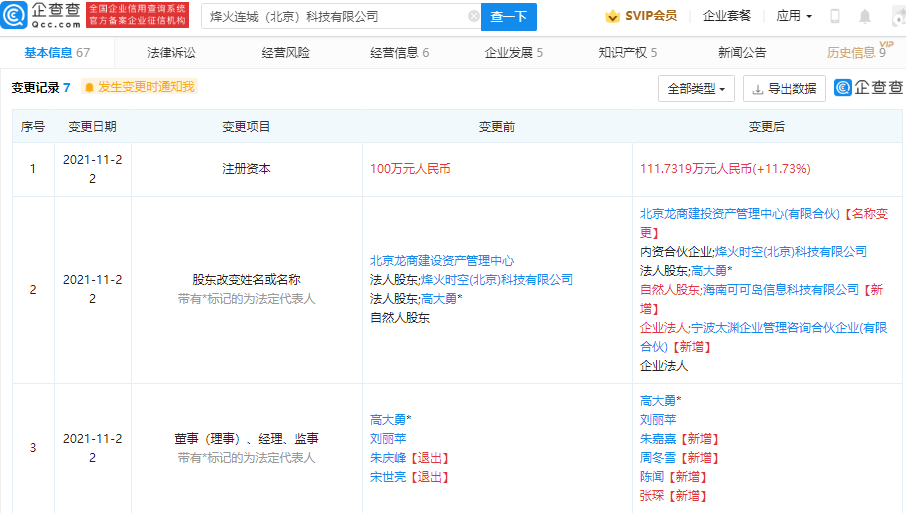Click the Qcc.com 企查查 logo

pyautogui.click(x=41, y=15)
